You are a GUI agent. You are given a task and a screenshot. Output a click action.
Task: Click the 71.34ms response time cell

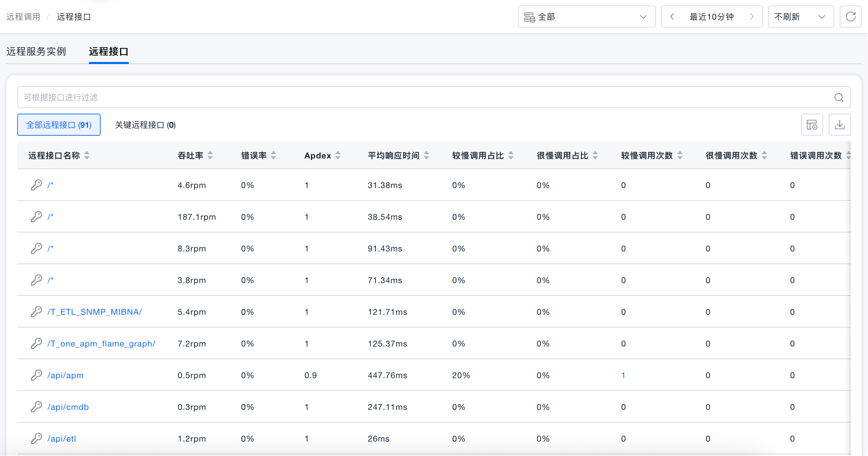point(385,280)
